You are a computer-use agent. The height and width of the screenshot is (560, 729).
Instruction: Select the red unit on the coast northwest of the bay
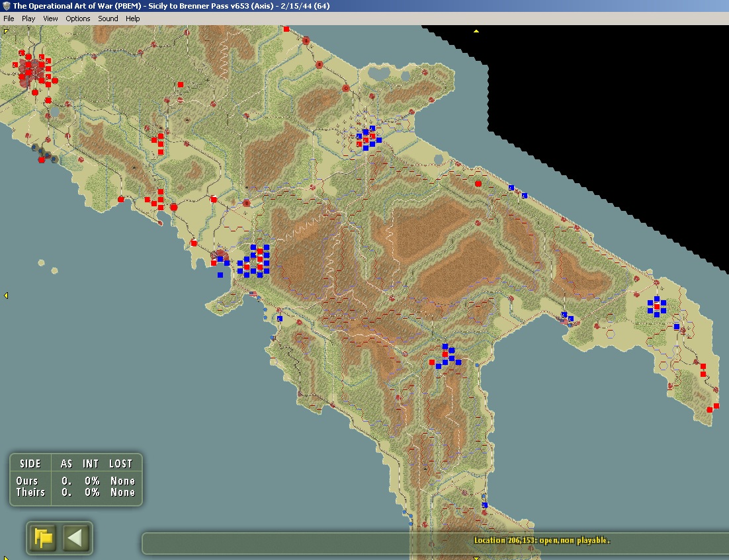coord(194,243)
